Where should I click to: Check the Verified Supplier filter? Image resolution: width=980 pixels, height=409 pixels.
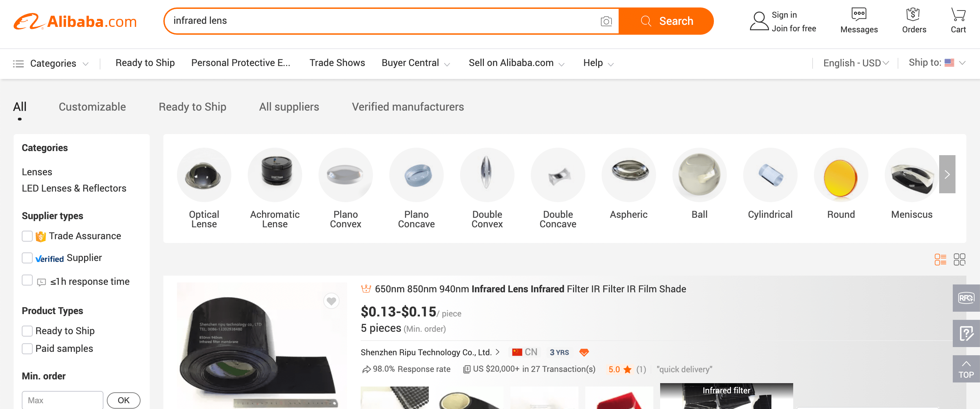coord(27,258)
